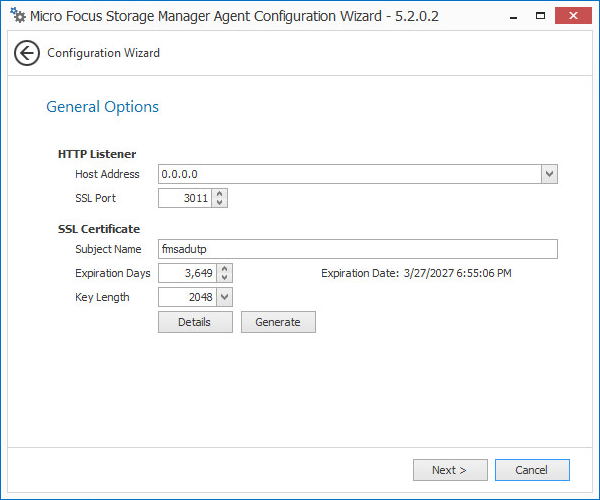Decrease the SSL Port value

[x=221, y=203]
